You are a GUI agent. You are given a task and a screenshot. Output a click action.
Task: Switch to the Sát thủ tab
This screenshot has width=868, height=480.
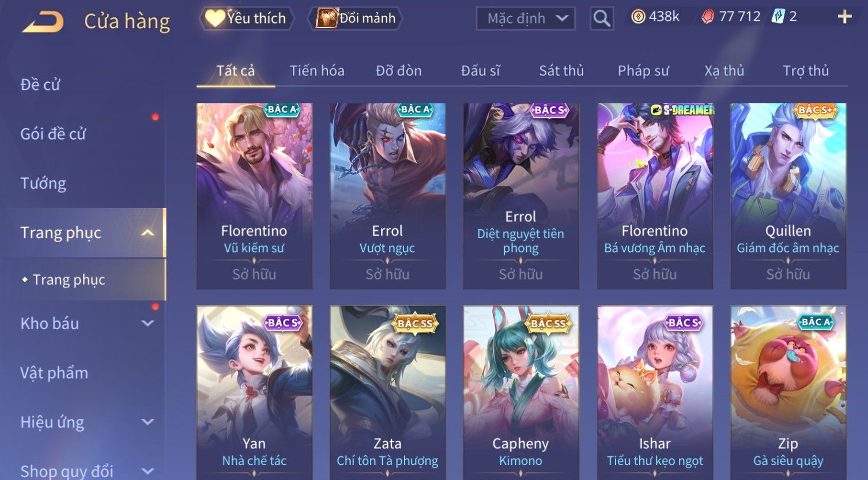point(561,71)
